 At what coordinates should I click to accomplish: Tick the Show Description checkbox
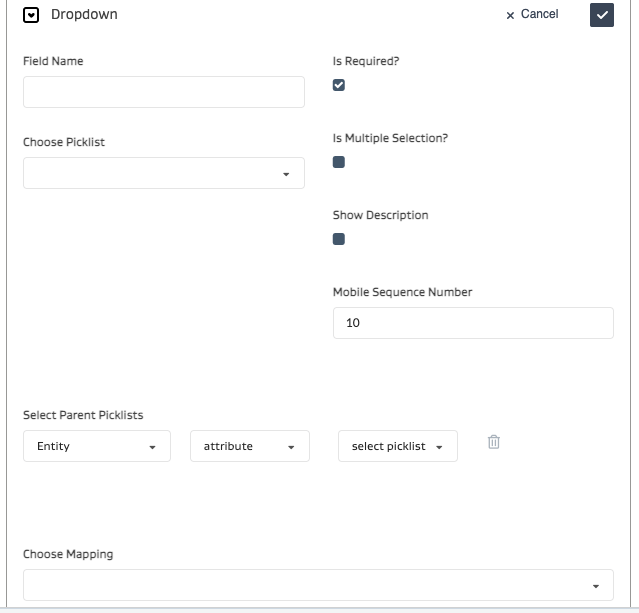click(339, 239)
